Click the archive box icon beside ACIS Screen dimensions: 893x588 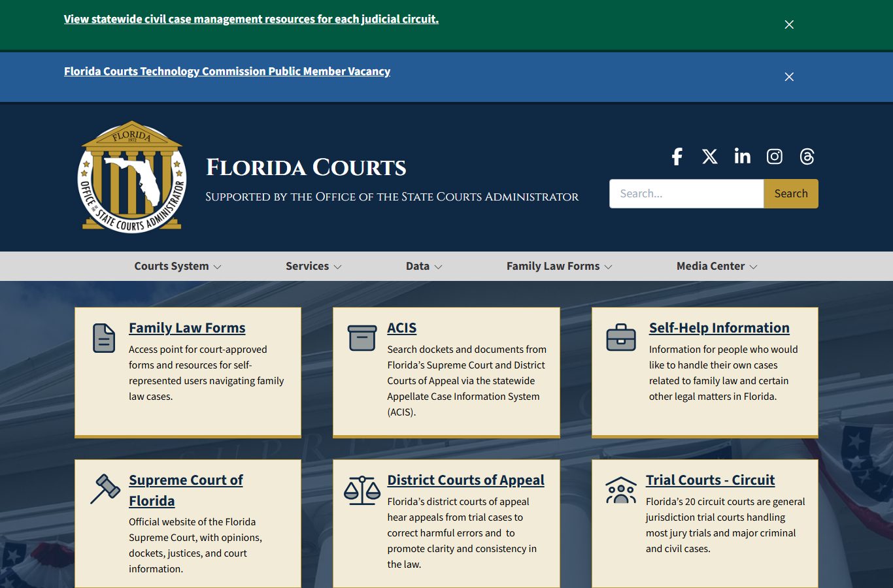click(362, 338)
